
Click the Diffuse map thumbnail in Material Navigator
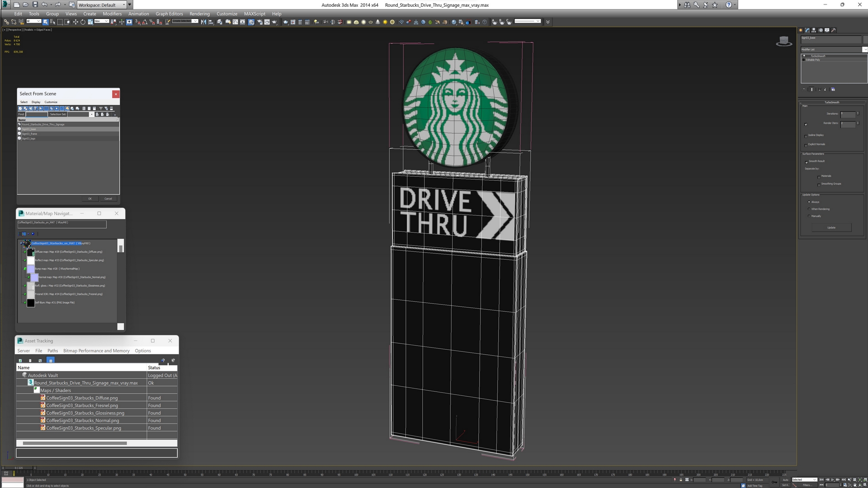[30, 252]
